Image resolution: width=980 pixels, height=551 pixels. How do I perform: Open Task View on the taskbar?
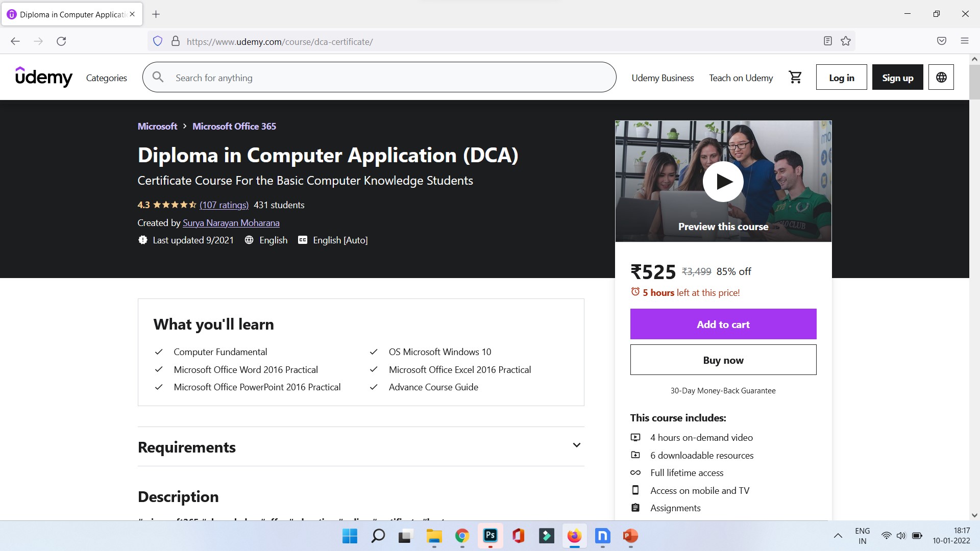[x=405, y=536]
